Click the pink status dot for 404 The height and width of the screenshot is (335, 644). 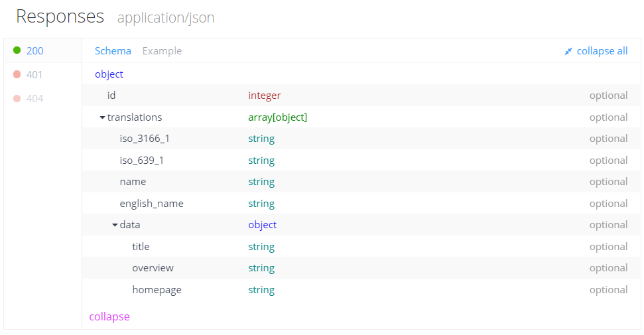point(17,98)
